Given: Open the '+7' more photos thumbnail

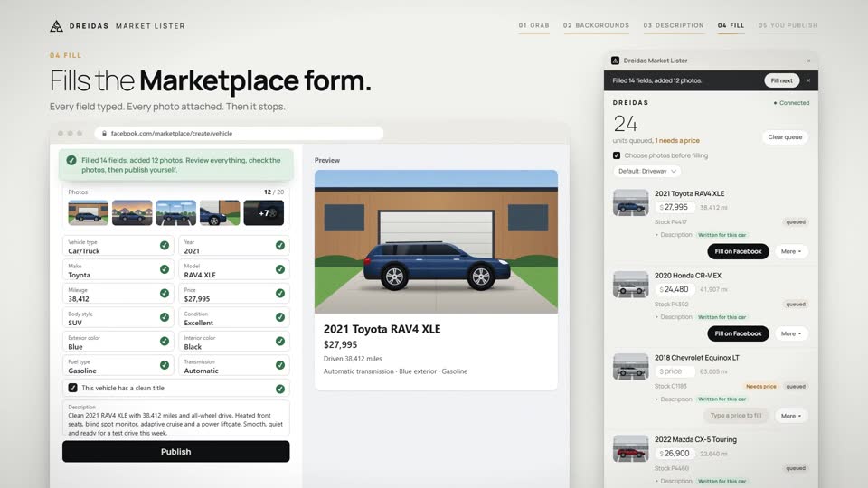Looking at the screenshot, I should pyautogui.click(x=263, y=212).
